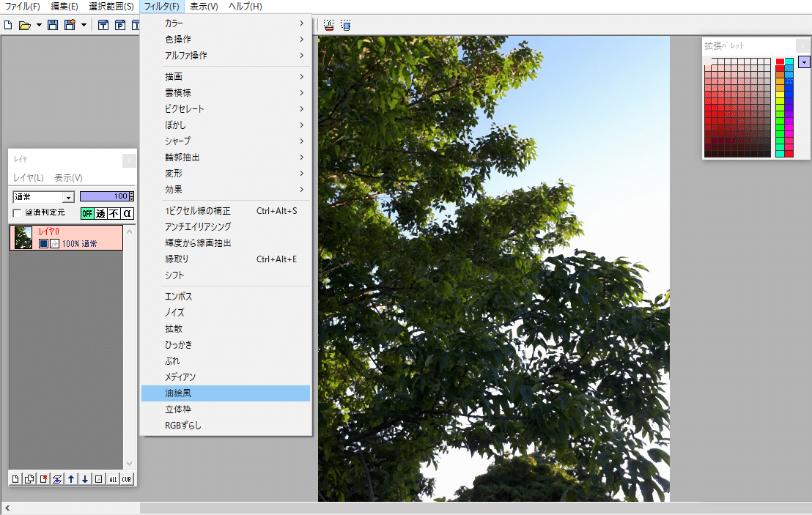Open a file using the folder icon
Screen dimensions: 812x515
(x=23, y=24)
